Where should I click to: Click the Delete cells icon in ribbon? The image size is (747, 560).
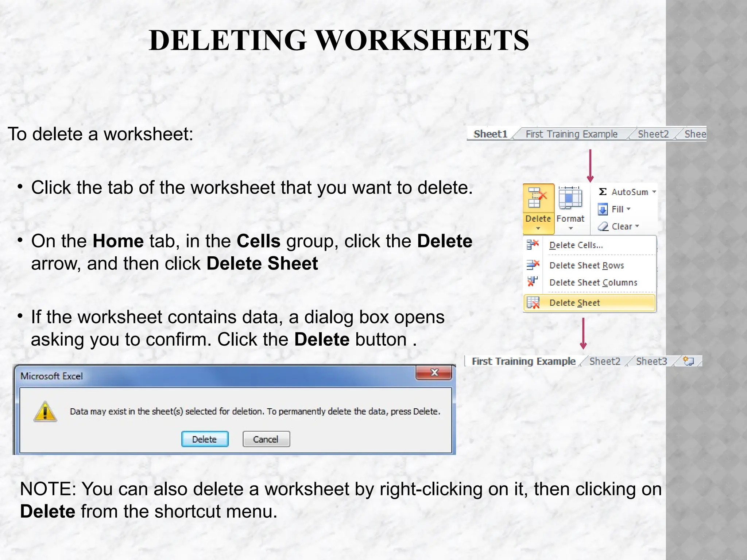537,198
